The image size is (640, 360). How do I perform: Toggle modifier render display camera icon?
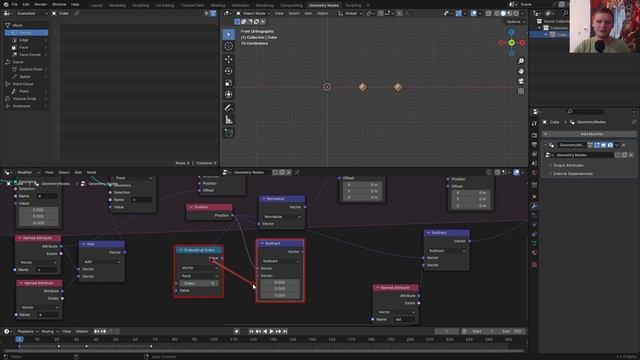610,145
